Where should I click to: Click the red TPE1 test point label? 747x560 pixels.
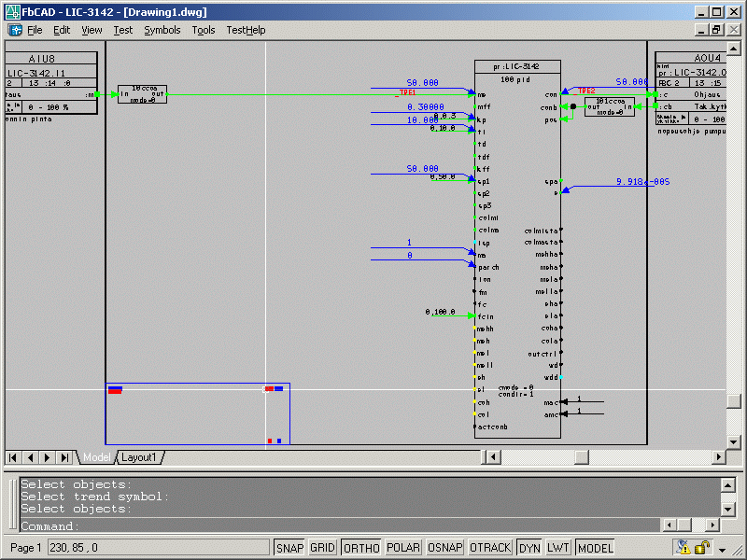click(x=408, y=92)
